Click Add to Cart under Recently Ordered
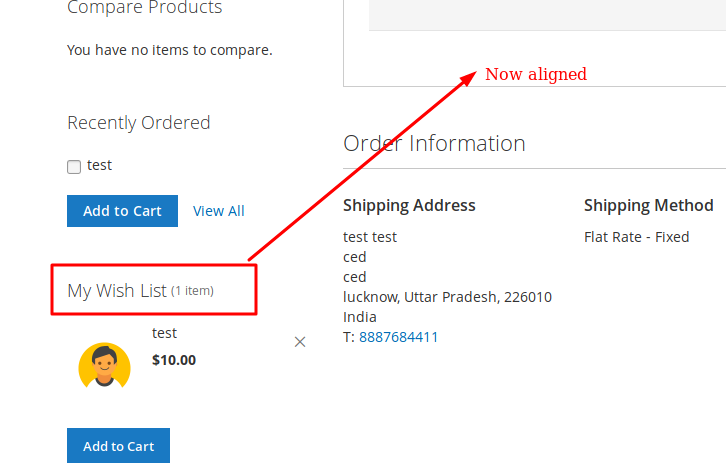The width and height of the screenshot is (726, 467). pos(122,211)
